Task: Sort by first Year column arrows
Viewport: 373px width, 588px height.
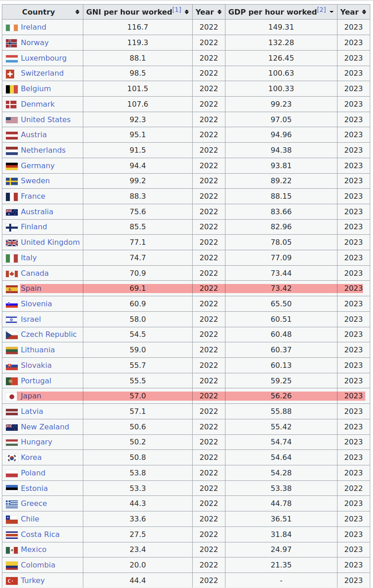Action: coord(220,12)
